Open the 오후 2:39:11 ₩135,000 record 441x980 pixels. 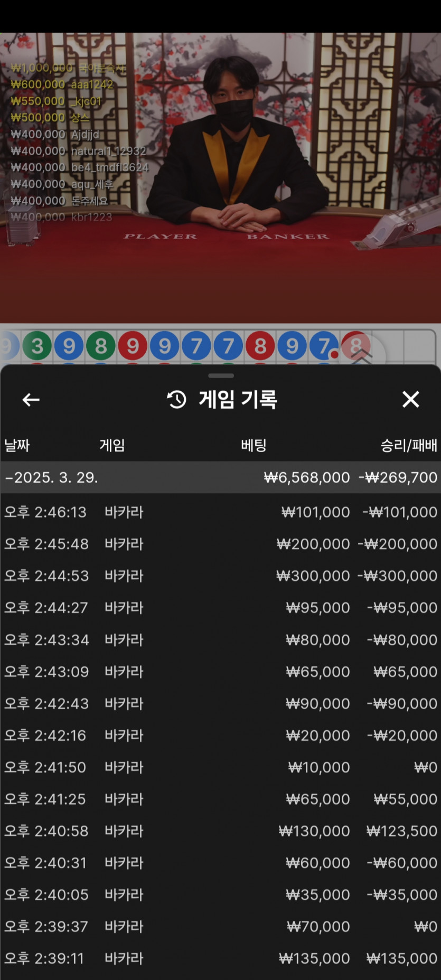(x=220, y=958)
